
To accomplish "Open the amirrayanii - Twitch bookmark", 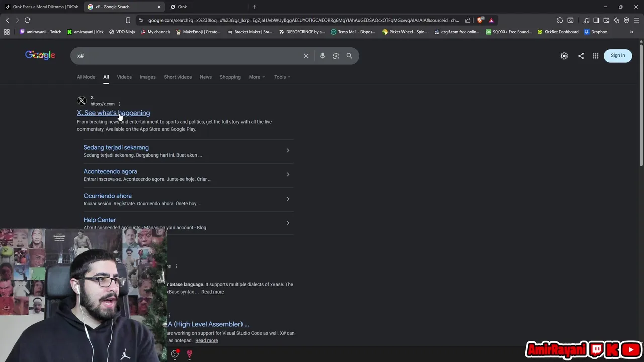I will (41, 32).
